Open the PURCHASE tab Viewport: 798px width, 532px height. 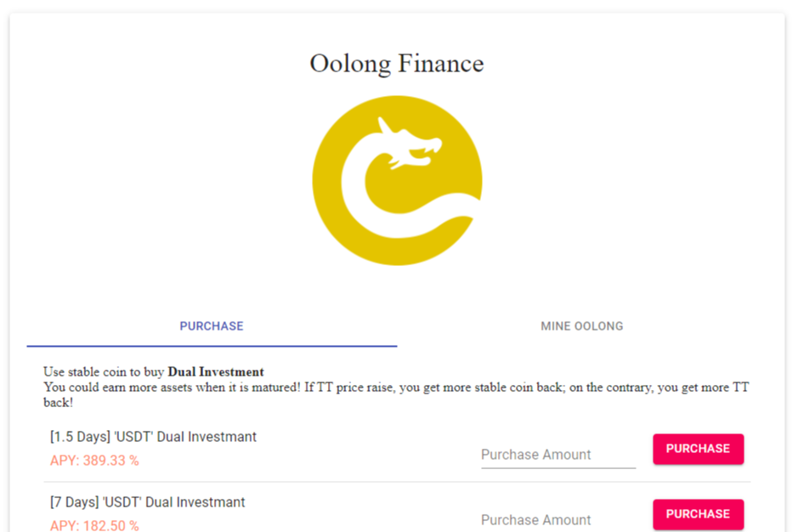[x=211, y=325]
